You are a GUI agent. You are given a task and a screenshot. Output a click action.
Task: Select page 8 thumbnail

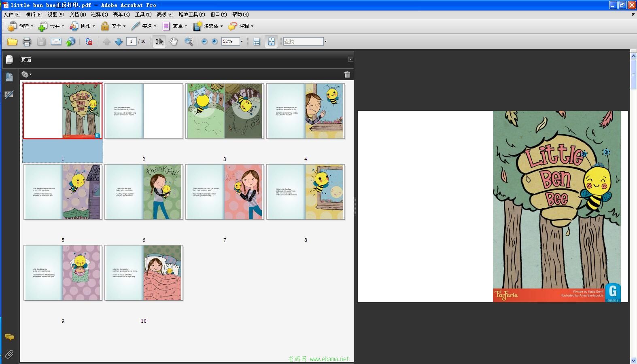(306, 192)
